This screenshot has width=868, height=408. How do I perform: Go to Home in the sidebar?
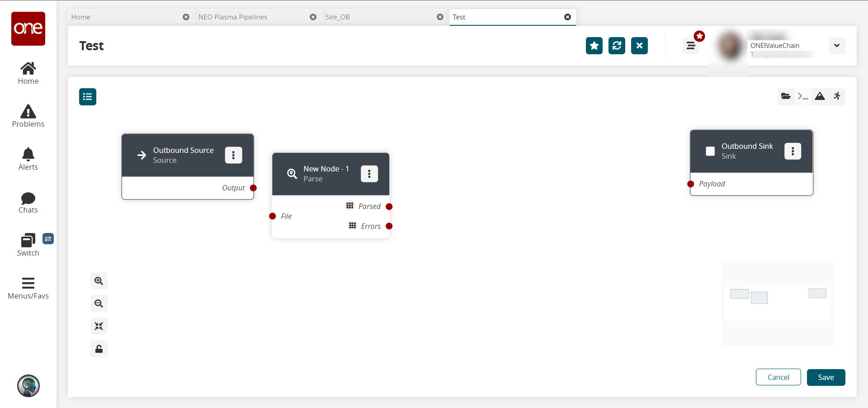click(28, 73)
